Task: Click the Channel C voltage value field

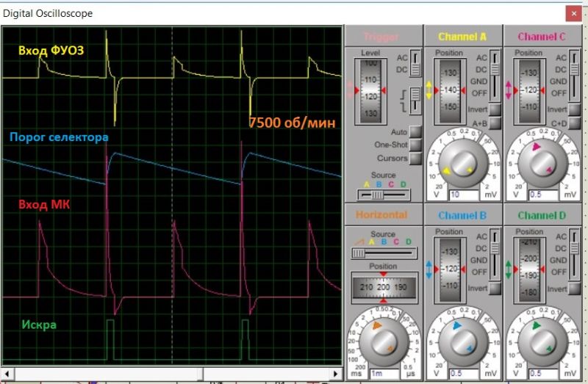Action: 544,195
